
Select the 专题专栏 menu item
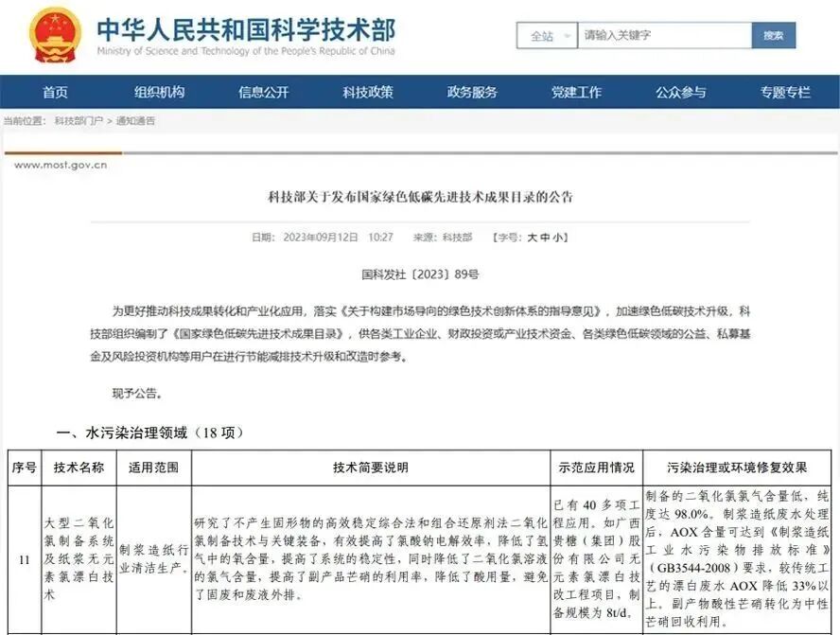(x=784, y=92)
